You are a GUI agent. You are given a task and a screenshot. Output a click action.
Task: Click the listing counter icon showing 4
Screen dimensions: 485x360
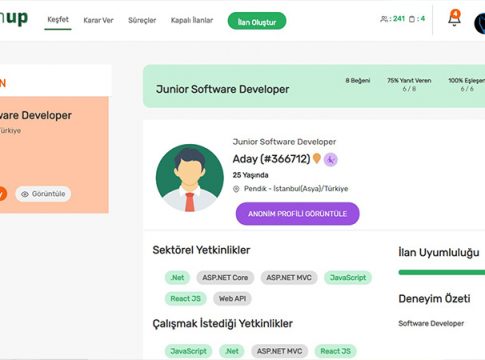tap(412, 19)
